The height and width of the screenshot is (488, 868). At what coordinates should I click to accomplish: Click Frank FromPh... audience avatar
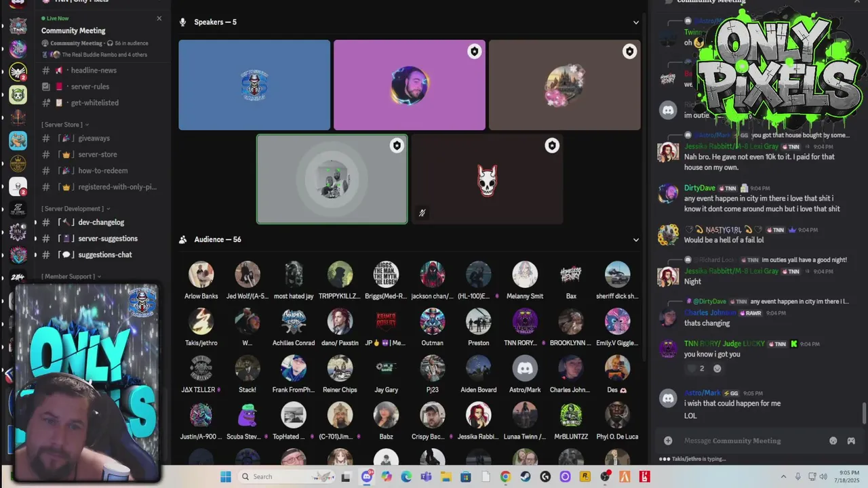[294, 368]
